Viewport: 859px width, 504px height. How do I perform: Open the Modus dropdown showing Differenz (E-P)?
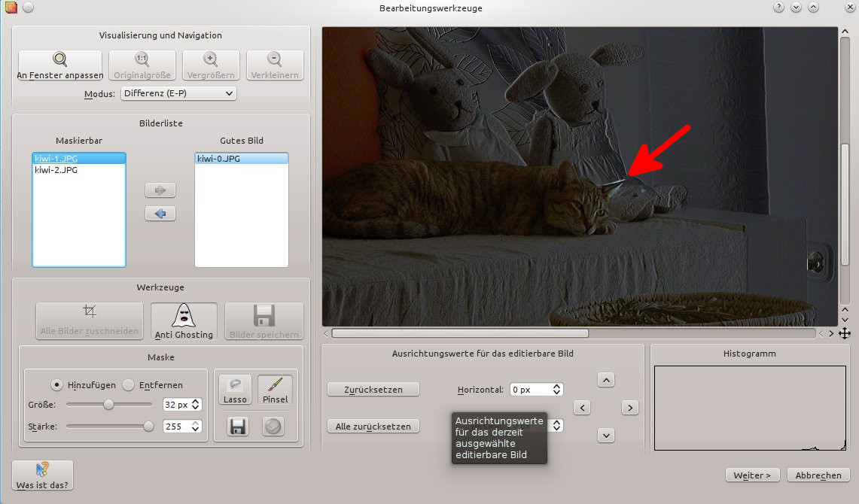(178, 93)
